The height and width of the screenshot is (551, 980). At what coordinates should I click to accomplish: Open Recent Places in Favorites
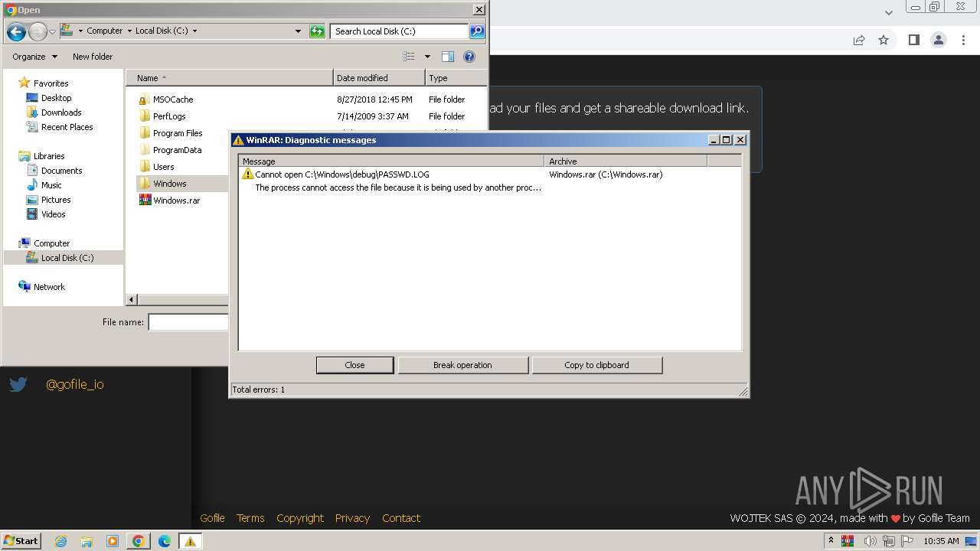click(x=67, y=127)
